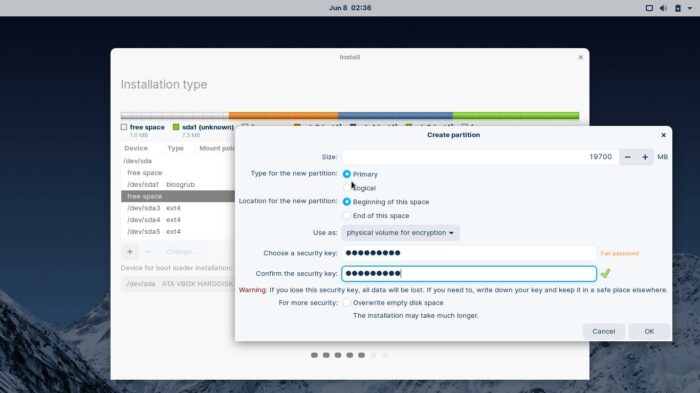Click the OK button

(x=649, y=331)
